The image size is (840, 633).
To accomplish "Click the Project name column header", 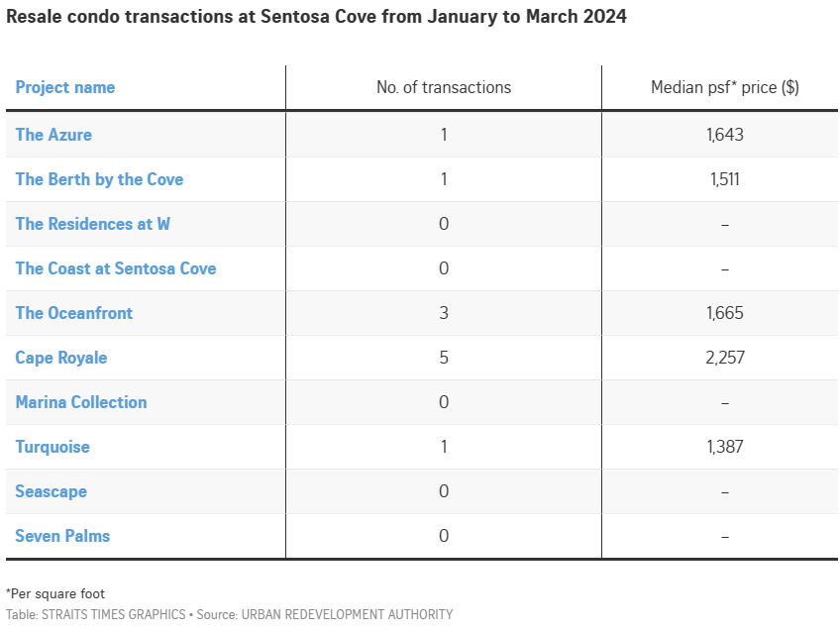I will 64,87.
